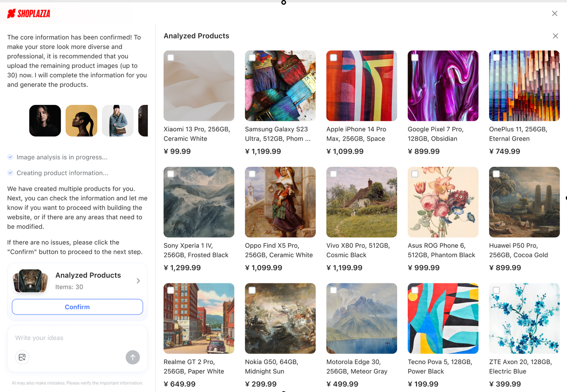Click the Analyzed Products card preview image

click(x=31, y=281)
